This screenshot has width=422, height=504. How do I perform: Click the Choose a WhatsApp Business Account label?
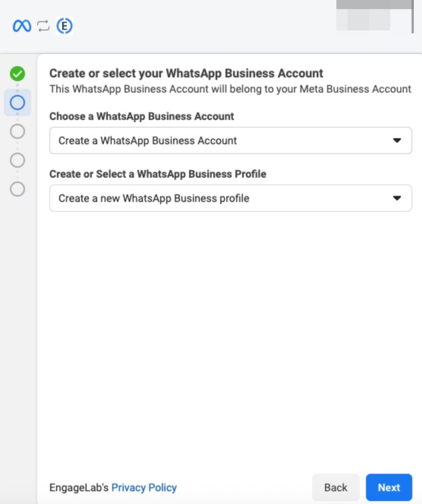pos(142,117)
